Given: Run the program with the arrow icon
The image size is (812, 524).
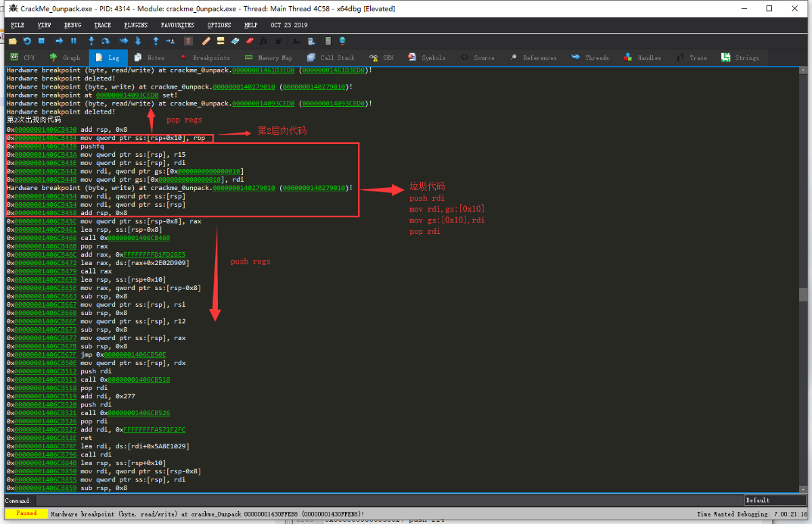Looking at the screenshot, I should [60, 41].
